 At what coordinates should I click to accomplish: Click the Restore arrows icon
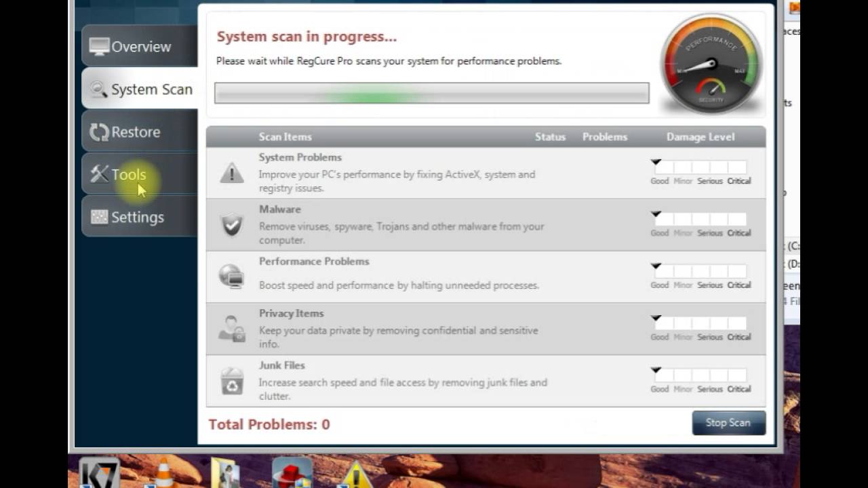99,132
